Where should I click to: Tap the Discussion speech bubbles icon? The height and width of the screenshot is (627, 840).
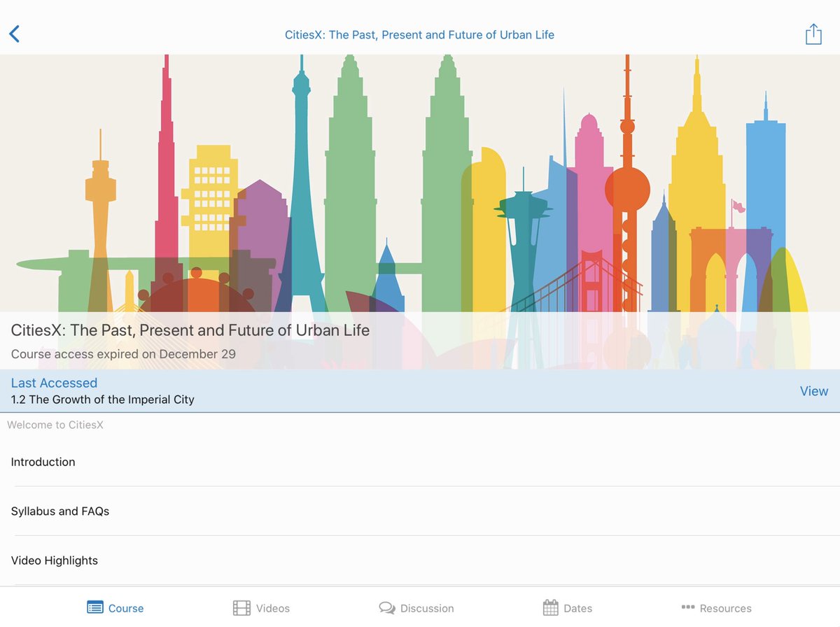(387, 607)
